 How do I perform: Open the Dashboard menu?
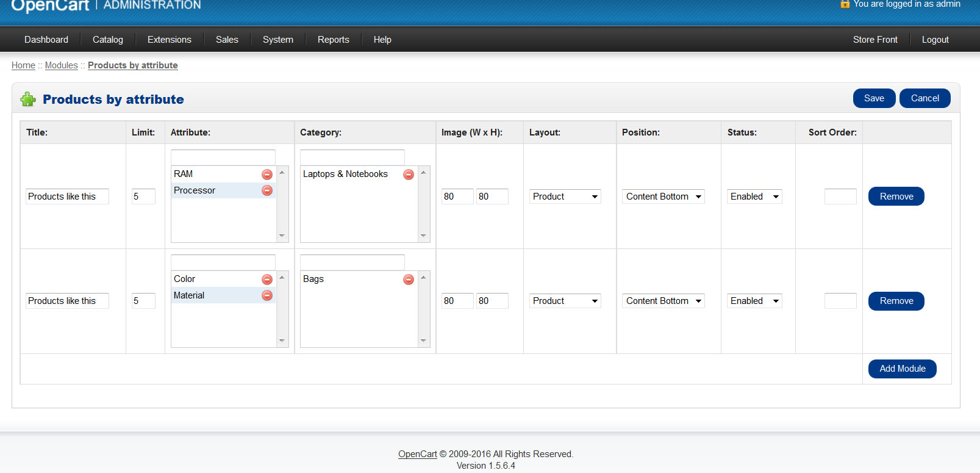(46, 40)
